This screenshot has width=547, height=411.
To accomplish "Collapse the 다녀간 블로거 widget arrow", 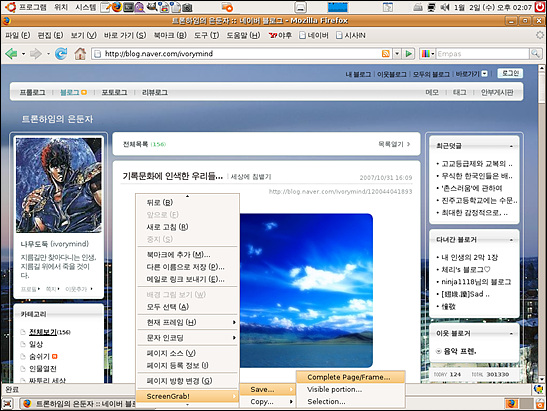I will coord(511,240).
